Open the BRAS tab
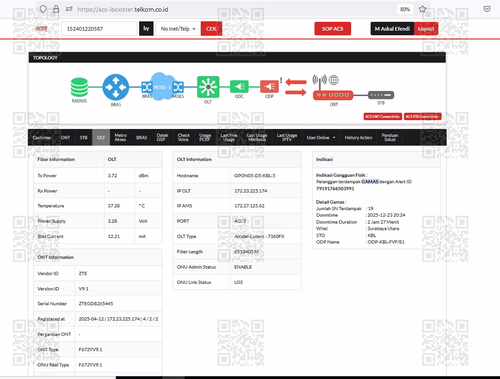Viewport: 500px width, 379px height. coord(141,137)
